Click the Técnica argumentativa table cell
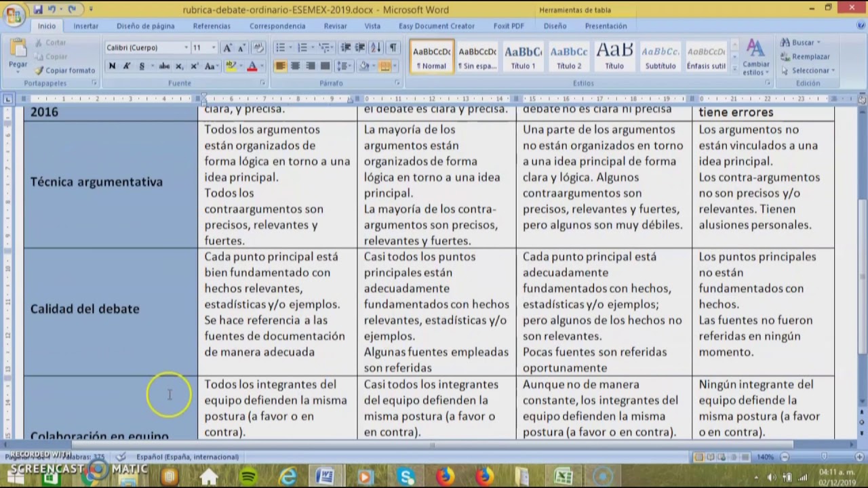 [x=111, y=185]
